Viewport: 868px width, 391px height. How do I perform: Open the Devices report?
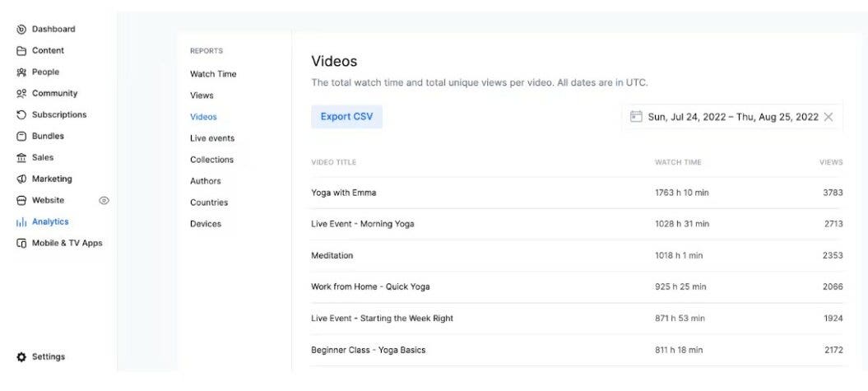coord(206,224)
